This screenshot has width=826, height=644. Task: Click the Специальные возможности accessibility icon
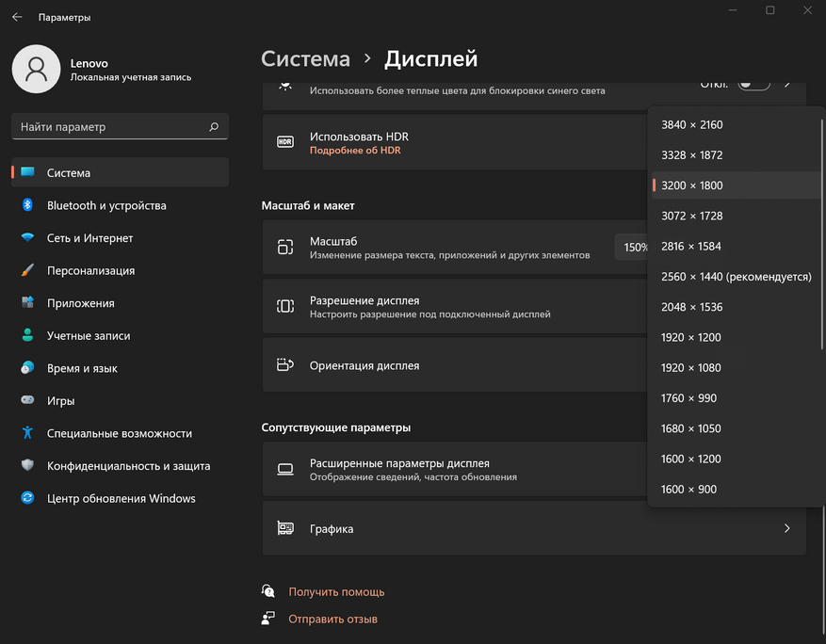click(28, 433)
